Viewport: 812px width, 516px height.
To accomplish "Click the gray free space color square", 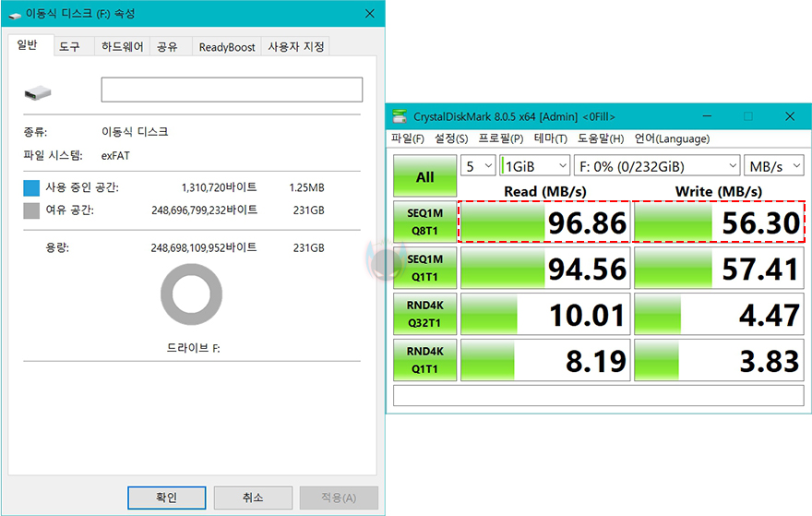I will click(31, 210).
